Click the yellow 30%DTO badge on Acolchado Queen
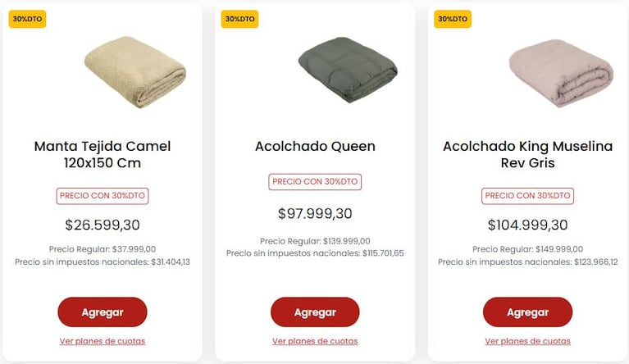The height and width of the screenshot is (364, 629). coord(239,19)
